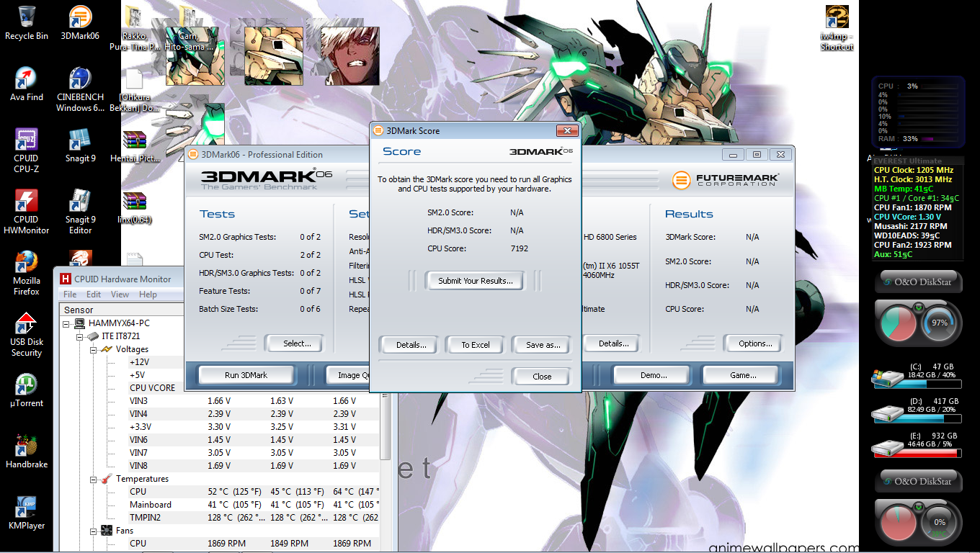Click the Demo button in 3DMark06
The height and width of the screenshot is (553, 980).
654,375
